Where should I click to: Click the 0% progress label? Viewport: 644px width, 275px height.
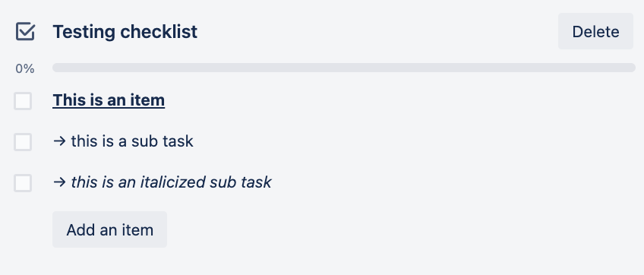click(25, 68)
